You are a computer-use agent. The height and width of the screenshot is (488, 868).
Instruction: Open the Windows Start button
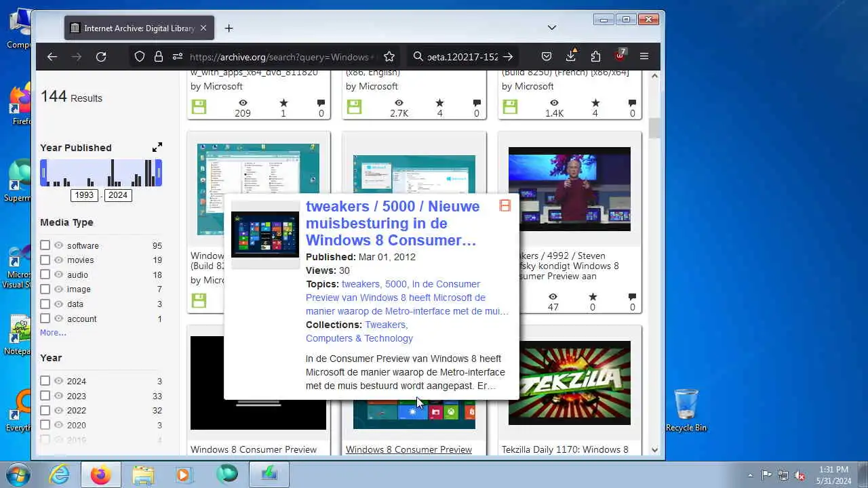coord(18,474)
